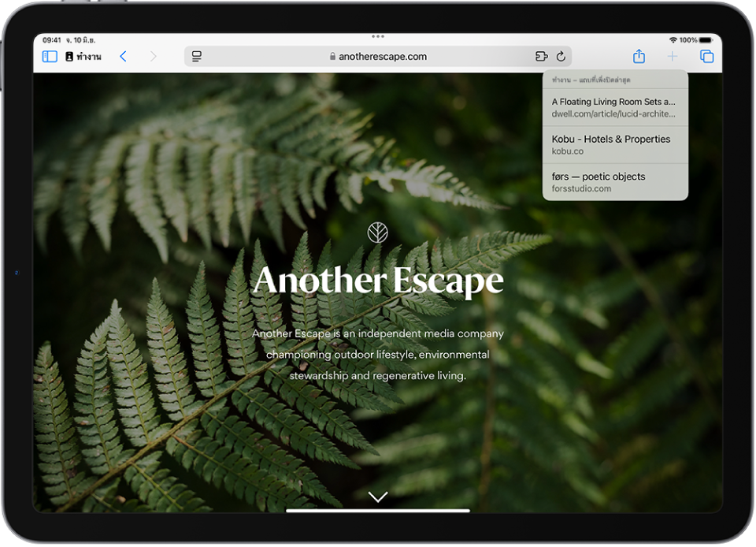Tap the Another Escape leaf logo
The height and width of the screenshot is (547, 756).
click(x=377, y=233)
